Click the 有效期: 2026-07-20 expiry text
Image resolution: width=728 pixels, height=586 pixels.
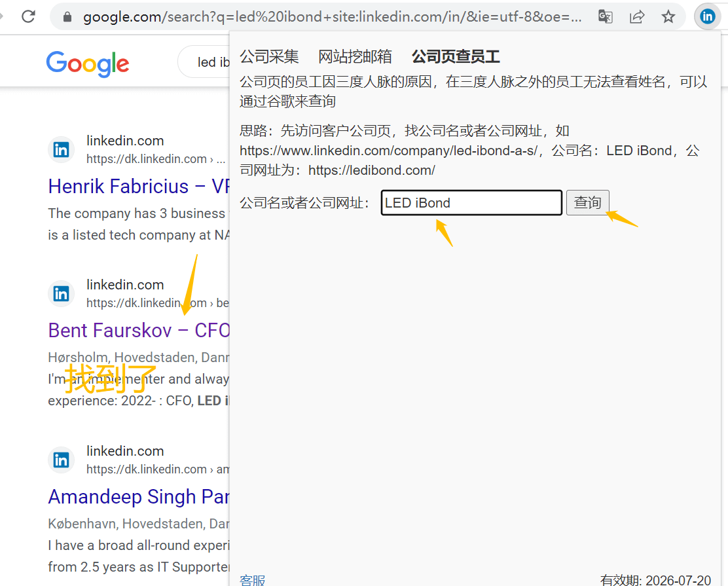[655, 580]
